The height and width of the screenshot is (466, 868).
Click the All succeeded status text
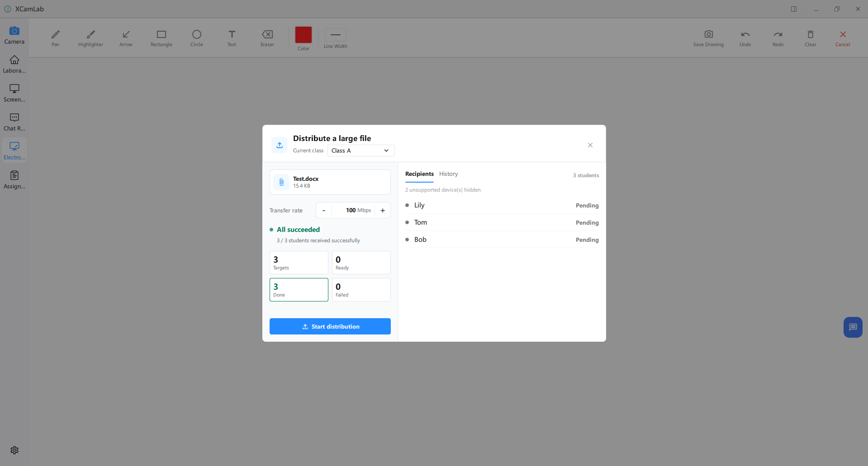coord(298,230)
